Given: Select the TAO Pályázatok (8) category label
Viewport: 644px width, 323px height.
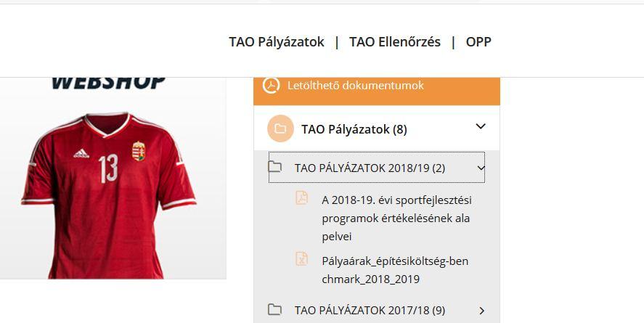Looking at the screenshot, I should pos(354,130).
